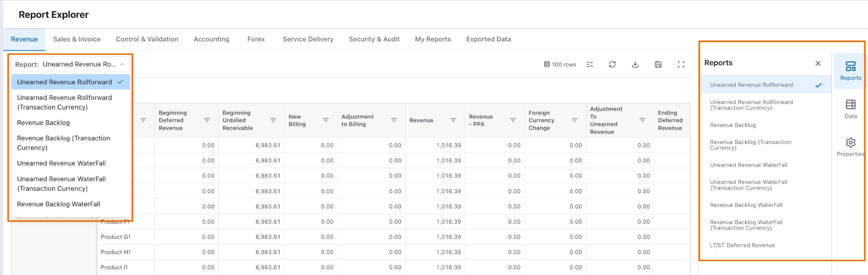The height and width of the screenshot is (275, 868).
Task: Open the Data side panel icon
Action: click(x=850, y=109)
